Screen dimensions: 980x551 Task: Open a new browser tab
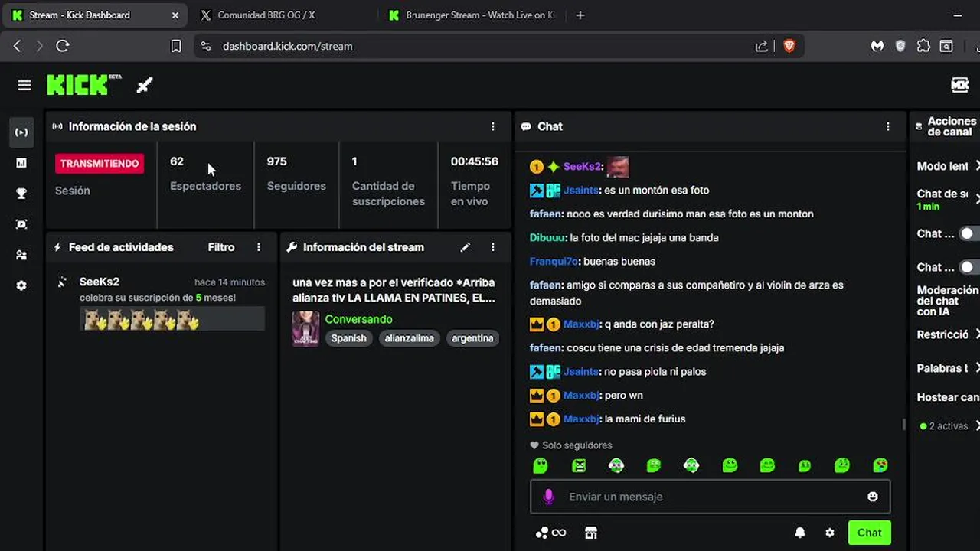tap(580, 15)
